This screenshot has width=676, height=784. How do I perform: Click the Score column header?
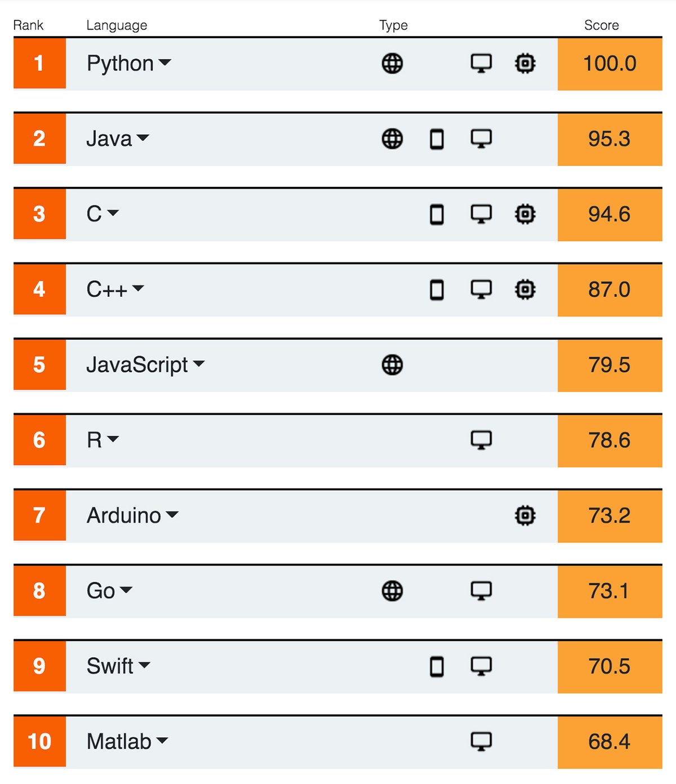pyautogui.click(x=601, y=25)
